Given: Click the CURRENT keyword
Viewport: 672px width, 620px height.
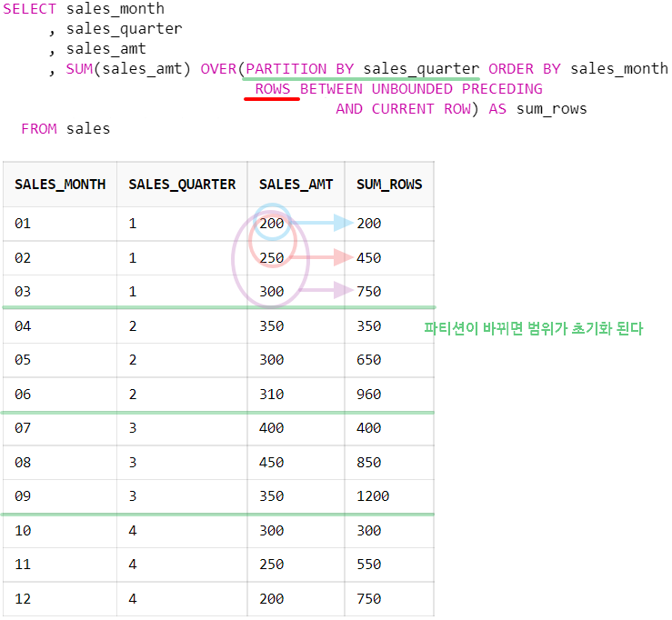Looking at the screenshot, I should tap(403, 109).
